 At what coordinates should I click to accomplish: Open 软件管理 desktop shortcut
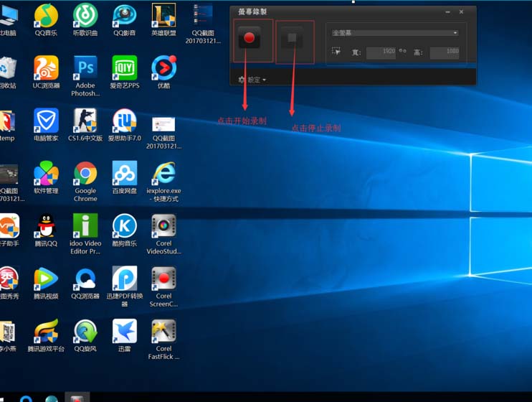point(46,178)
